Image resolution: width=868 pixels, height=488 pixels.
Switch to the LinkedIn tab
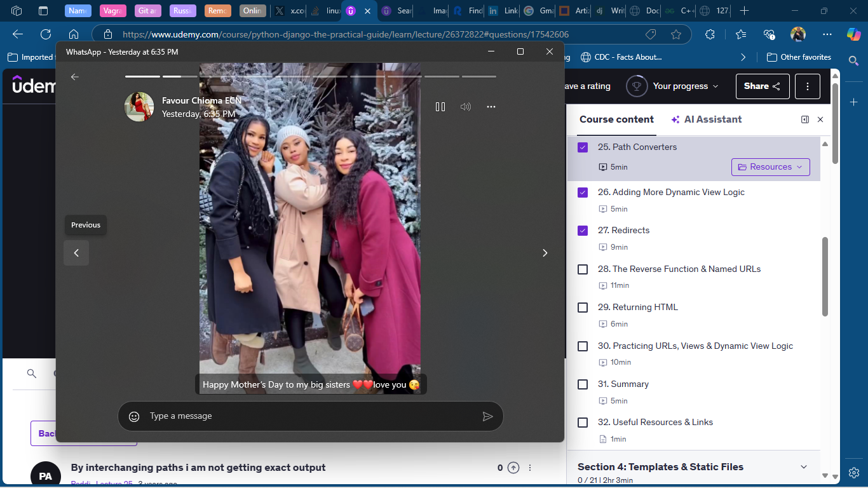[503, 11]
